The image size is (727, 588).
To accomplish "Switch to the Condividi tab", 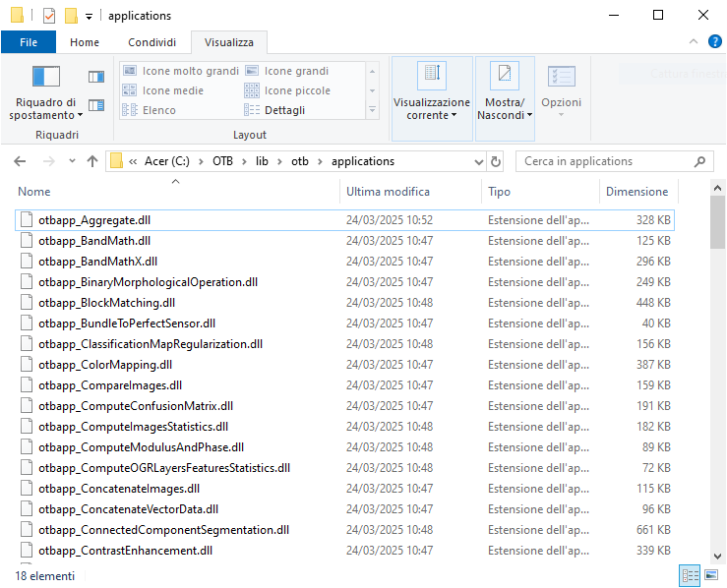I will click(x=151, y=42).
